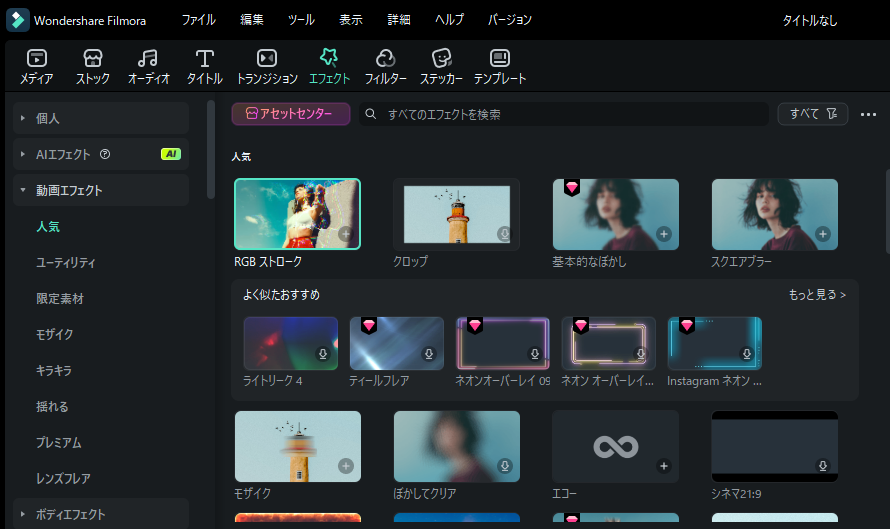Open the 詳細 menu
This screenshot has height=529, width=890.
coord(399,20)
